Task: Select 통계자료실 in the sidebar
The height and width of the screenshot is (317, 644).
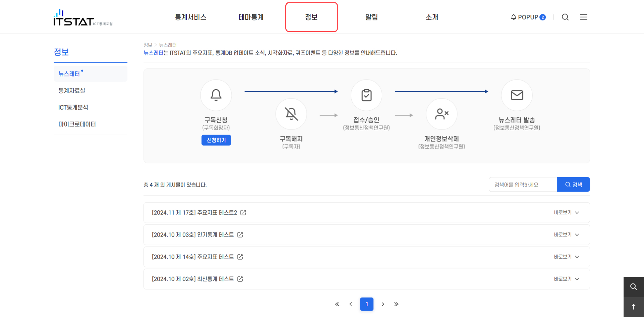Action: 72,91
